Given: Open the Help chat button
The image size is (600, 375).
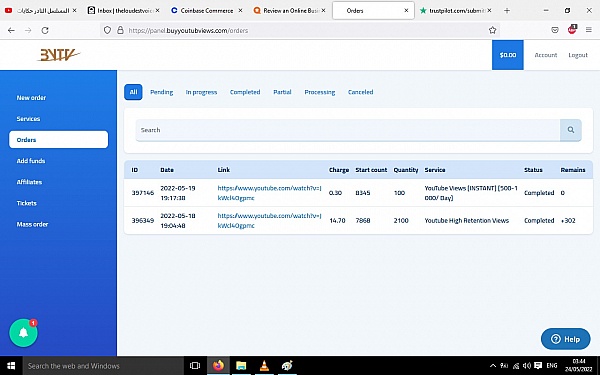Looking at the screenshot, I should pos(566,339).
